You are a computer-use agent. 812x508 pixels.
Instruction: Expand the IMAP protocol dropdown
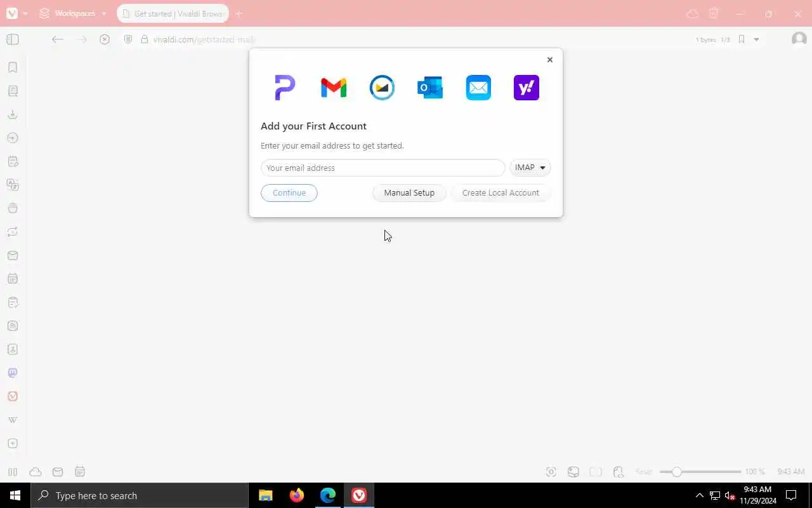click(x=530, y=168)
